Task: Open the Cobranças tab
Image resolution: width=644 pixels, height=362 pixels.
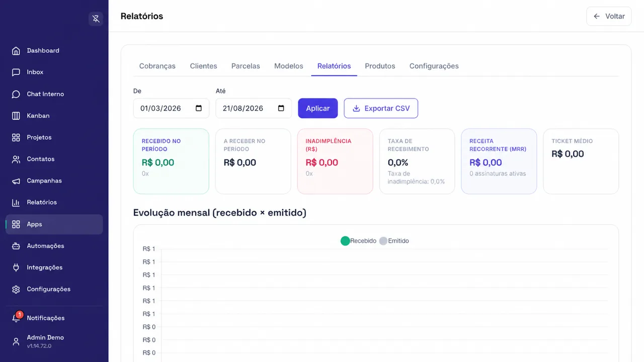Action: click(x=157, y=66)
